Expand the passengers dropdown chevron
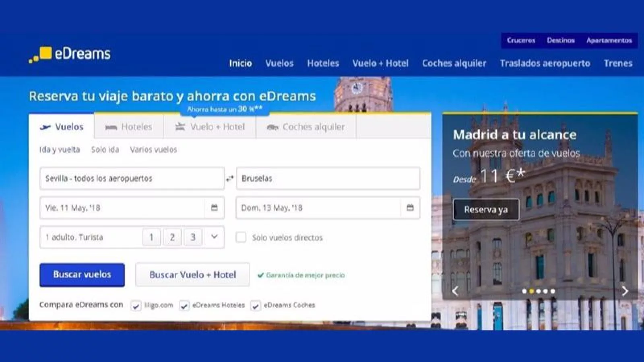Viewport: 644px width, 362px height. tap(214, 237)
